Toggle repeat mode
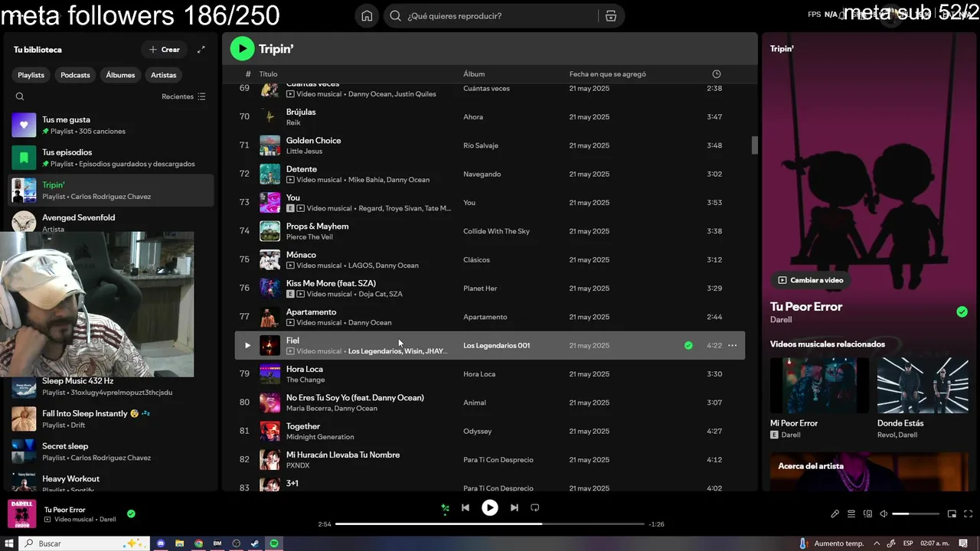Screen dimensions: 980x551 [x=535, y=507]
